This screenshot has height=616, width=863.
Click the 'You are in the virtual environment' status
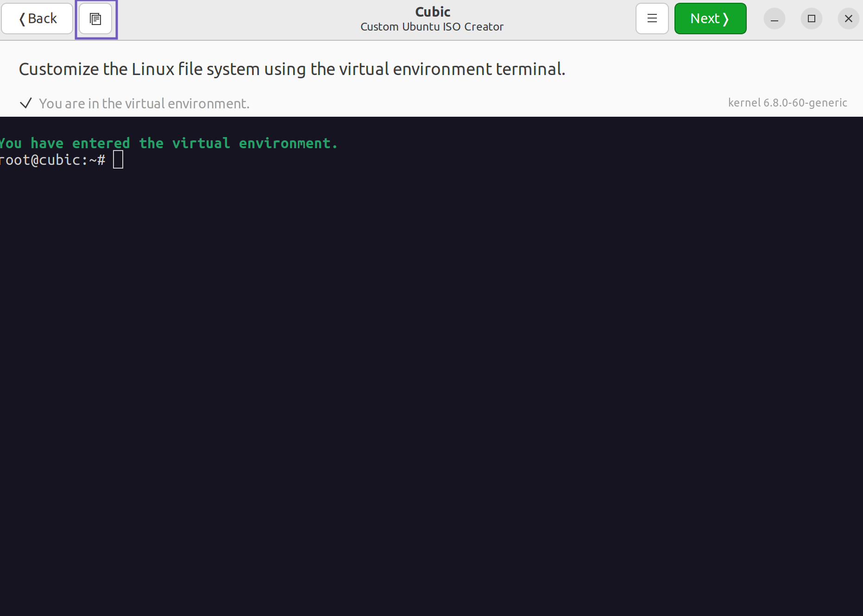pyautogui.click(x=144, y=103)
